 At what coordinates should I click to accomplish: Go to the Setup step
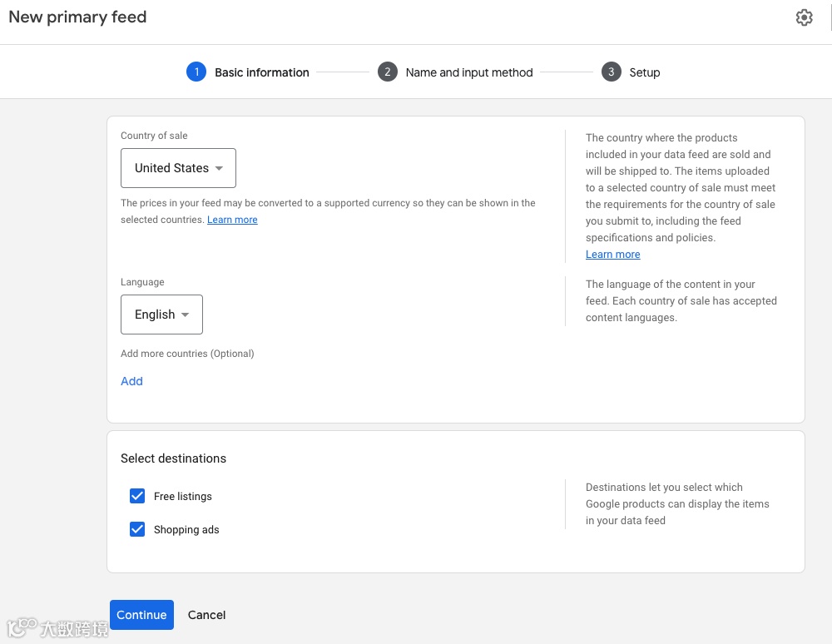tap(644, 72)
